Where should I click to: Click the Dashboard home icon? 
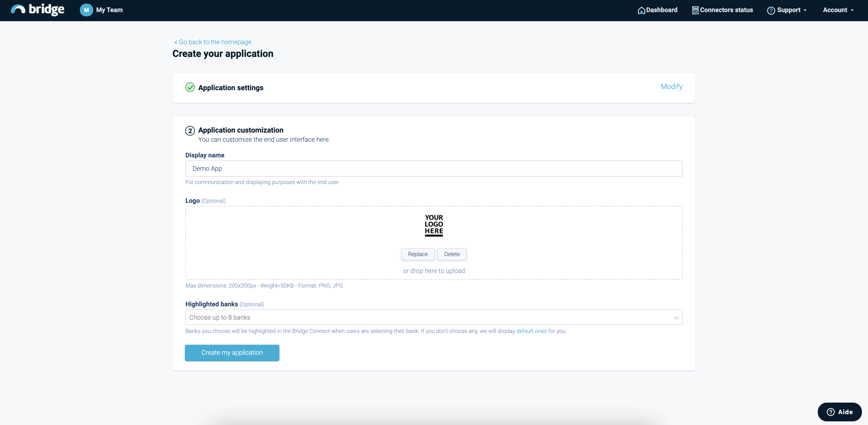[x=641, y=11]
